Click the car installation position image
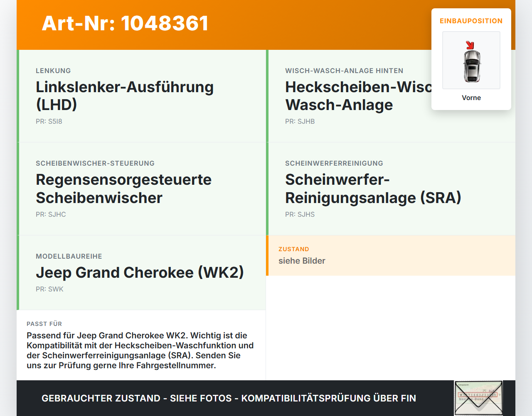Screen dimensions: 532x416 (471, 60)
